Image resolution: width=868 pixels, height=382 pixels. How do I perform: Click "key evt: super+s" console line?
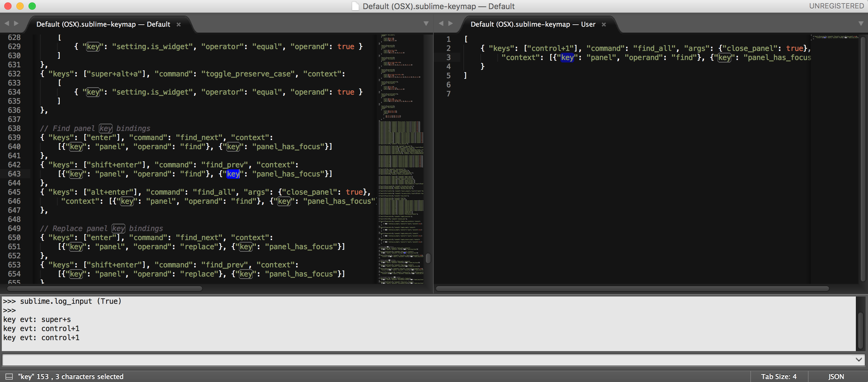[37, 319]
